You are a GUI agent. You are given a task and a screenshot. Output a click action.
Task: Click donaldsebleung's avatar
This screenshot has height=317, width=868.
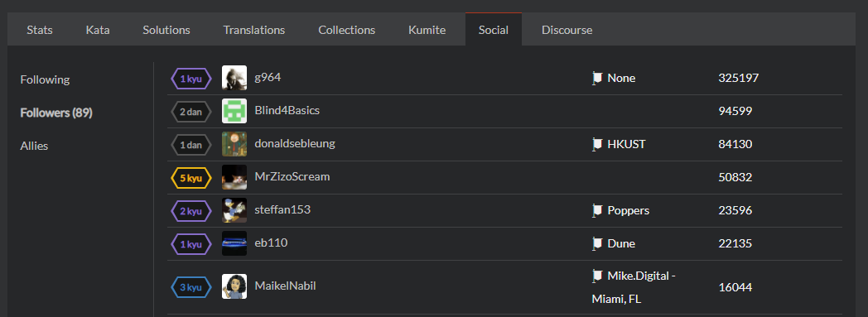[x=234, y=144]
